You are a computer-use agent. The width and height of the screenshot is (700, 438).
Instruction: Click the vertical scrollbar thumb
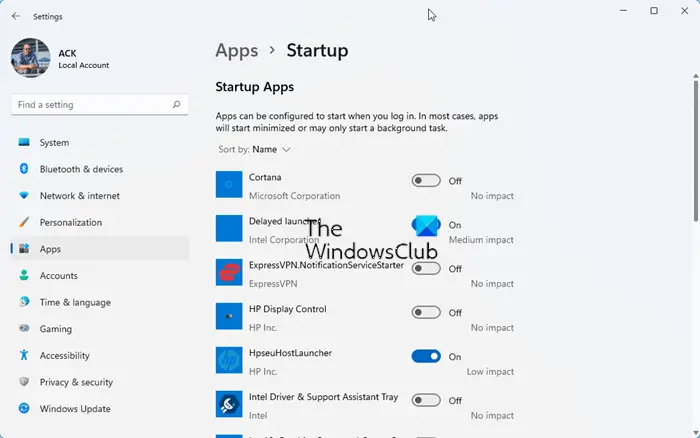[696, 150]
